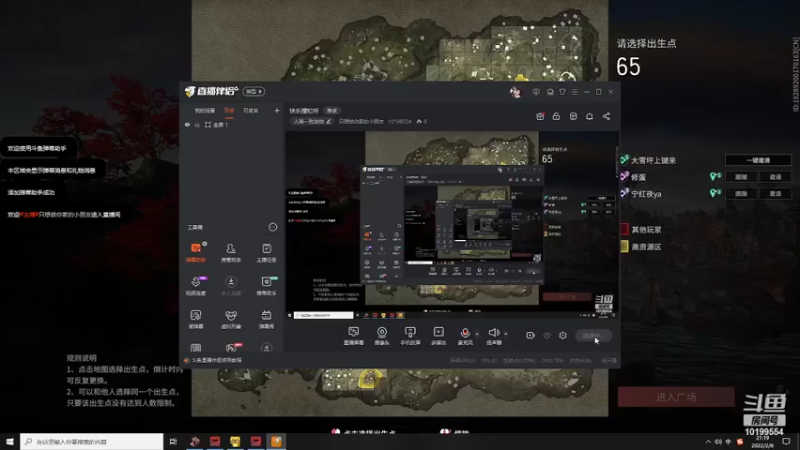This screenshot has width=800, height=450.
Task: Select the orange active scene tab
Action: click(229, 111)
